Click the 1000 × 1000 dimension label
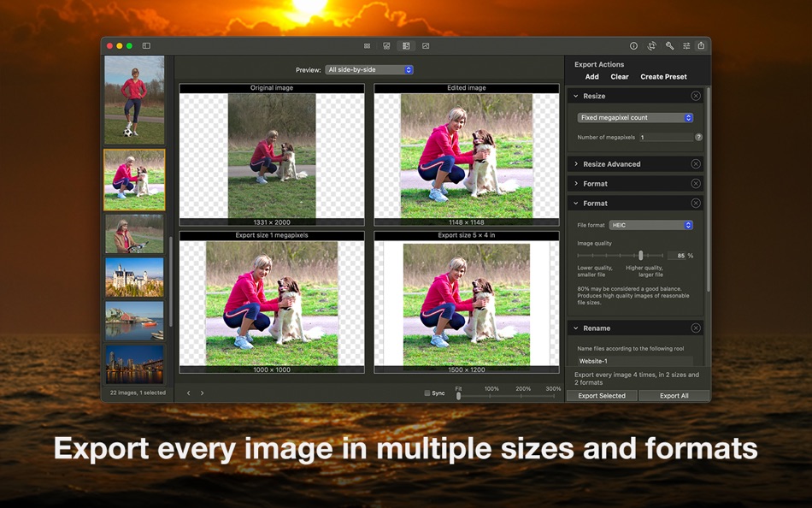 click(272, 369)
